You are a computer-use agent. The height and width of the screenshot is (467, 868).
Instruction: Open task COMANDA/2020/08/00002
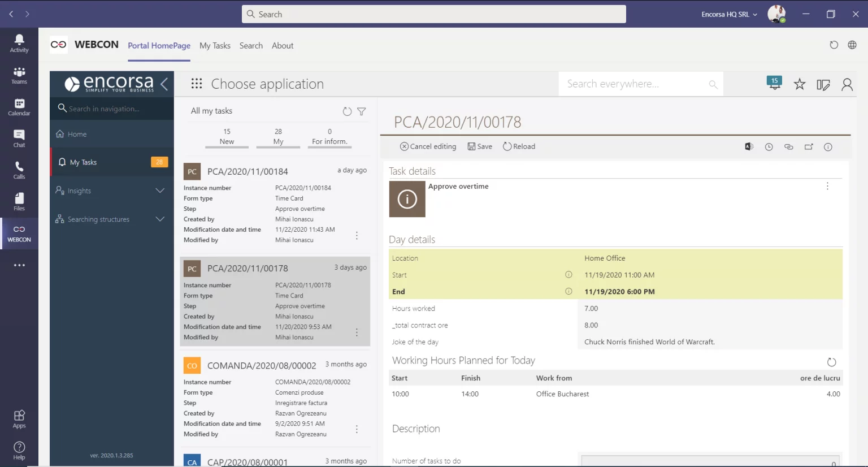coord(262,366)
